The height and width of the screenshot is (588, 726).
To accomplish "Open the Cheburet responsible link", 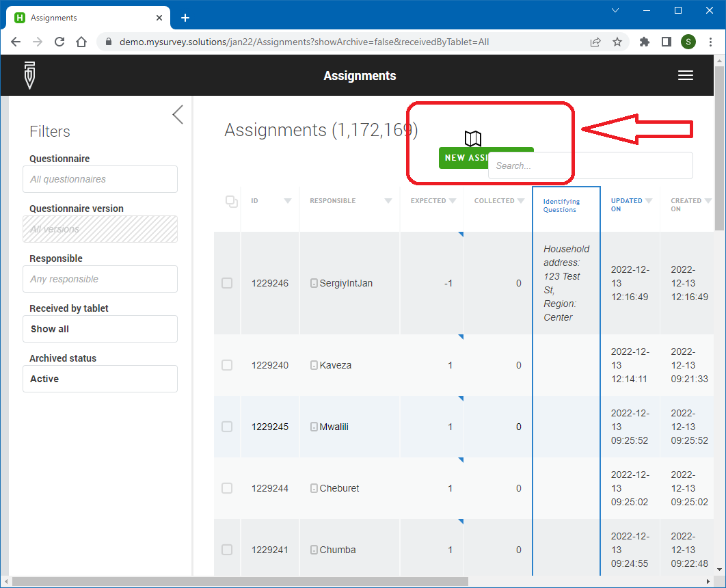I will 339,488.
